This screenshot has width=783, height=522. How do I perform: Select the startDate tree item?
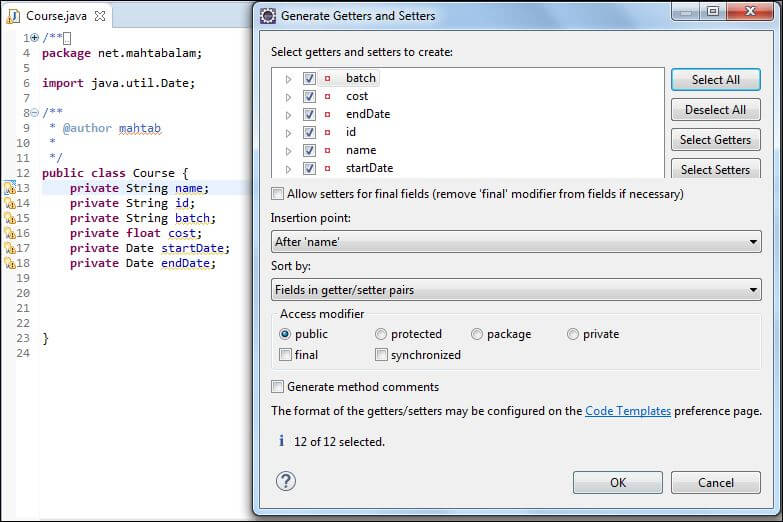(x=370, y=168)
